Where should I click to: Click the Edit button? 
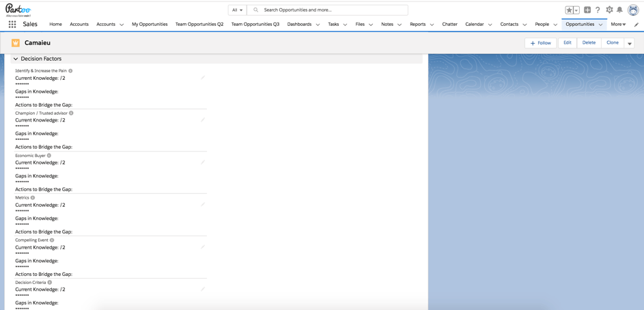coord(568,43)
